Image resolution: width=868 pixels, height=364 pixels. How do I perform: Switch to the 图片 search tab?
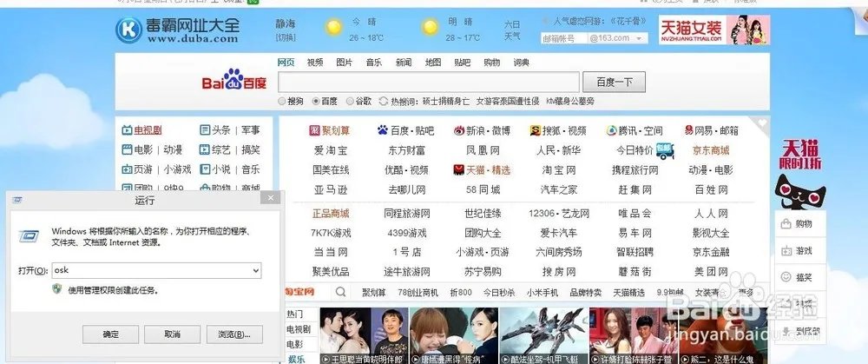point(345,62)
